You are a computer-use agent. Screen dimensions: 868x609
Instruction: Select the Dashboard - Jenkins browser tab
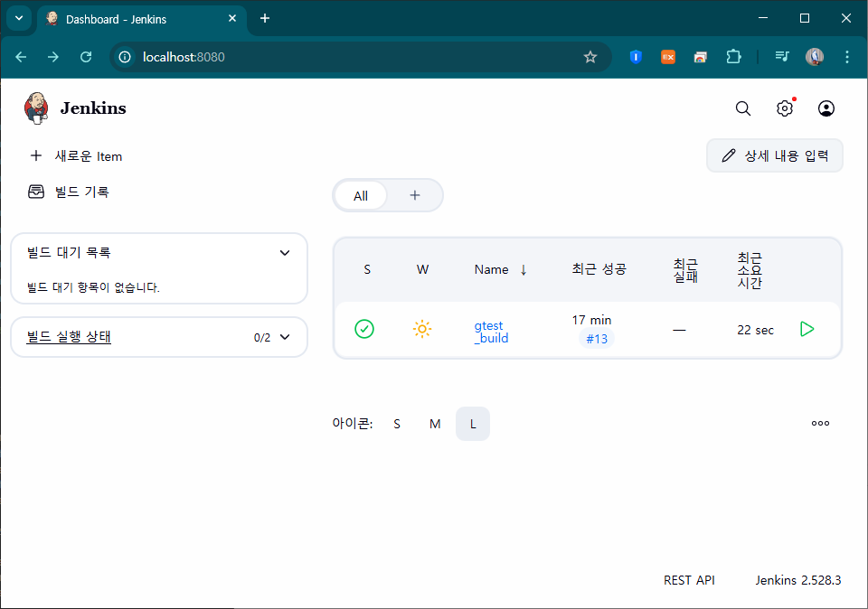tap(142, 19)
